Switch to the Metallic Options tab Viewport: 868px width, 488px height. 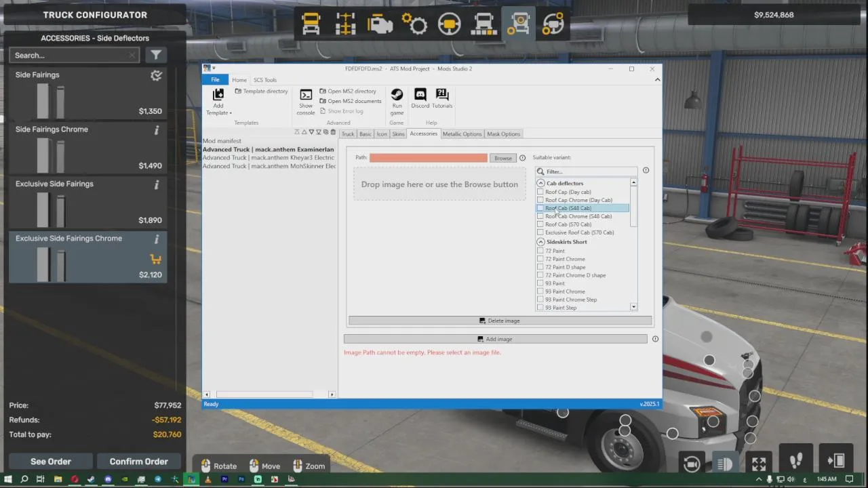(462, 134)
